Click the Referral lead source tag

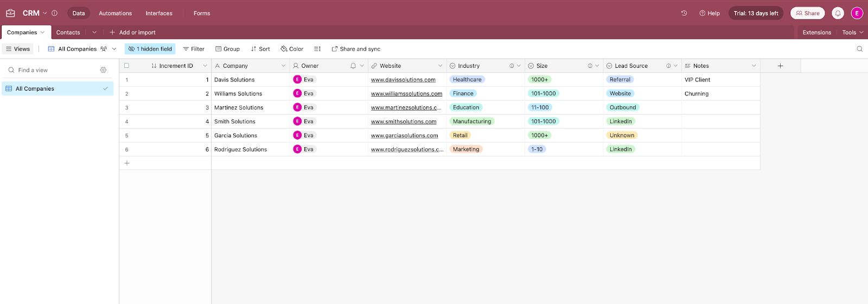620,79
